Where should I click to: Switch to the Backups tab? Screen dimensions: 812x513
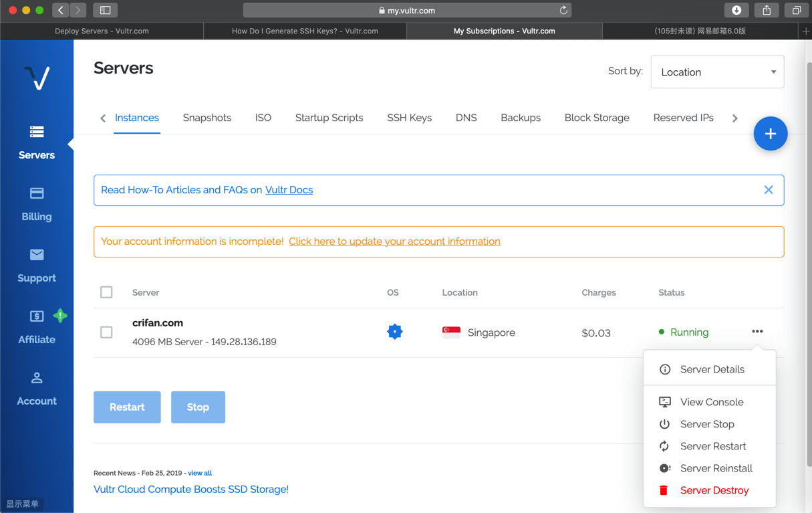pyautogui.click(x=521, y=118)
